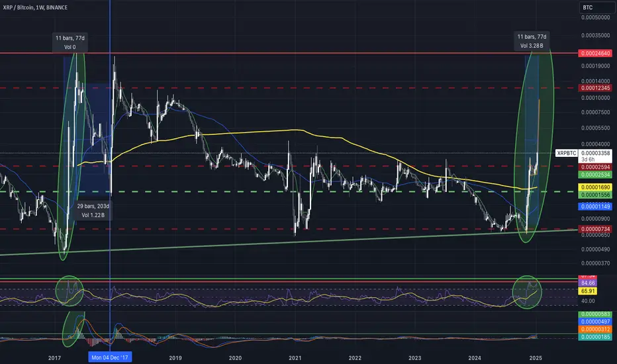Click the 2025 year on time axis
The height and width of the screenshot is (364, 617).
click(536, 357)
